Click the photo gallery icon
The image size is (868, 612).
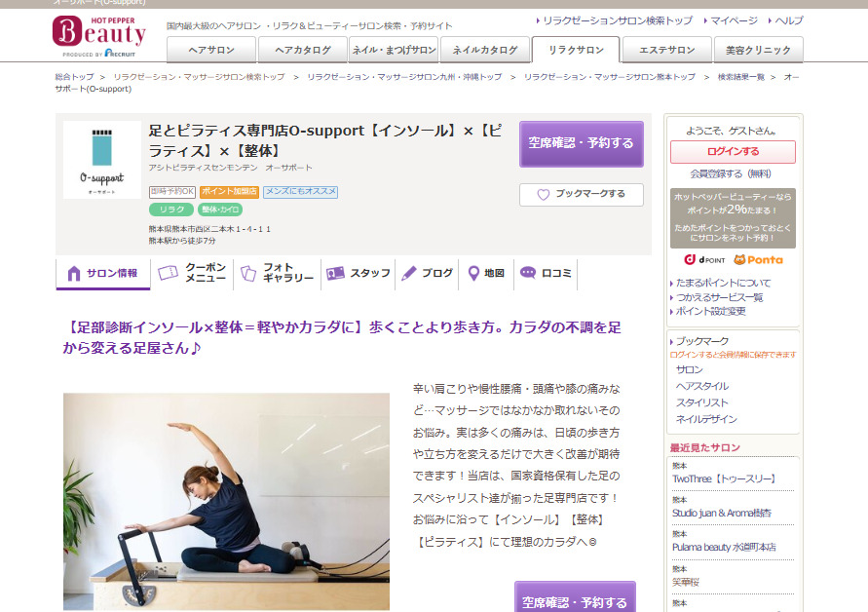[x=248, y=273]
